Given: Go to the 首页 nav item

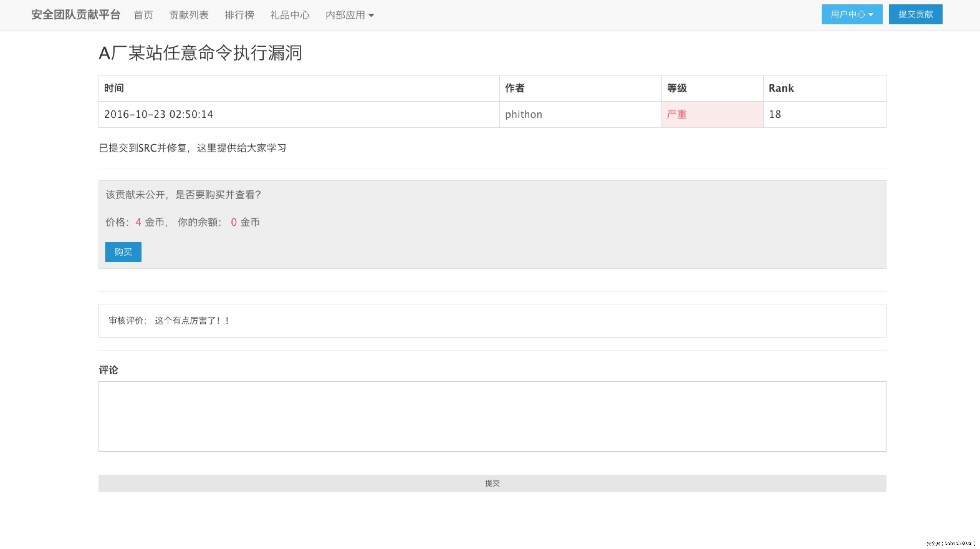Looking at the screenshot, I should [143, 15].
